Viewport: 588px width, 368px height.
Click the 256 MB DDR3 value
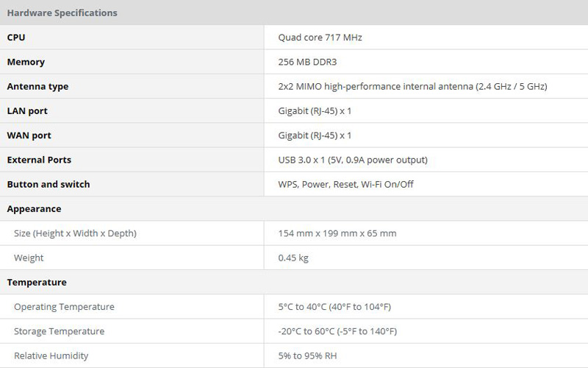pos(307,62)
